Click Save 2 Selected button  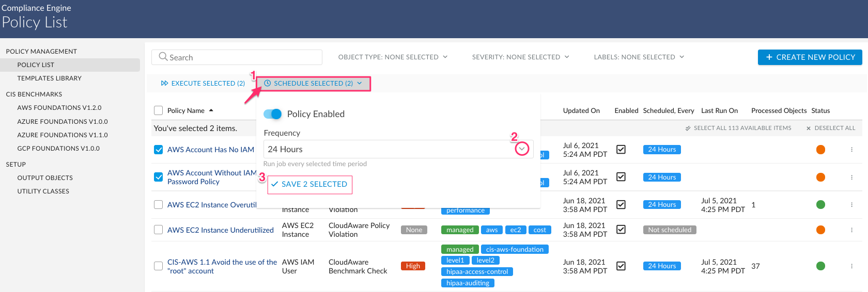point(309,184)
